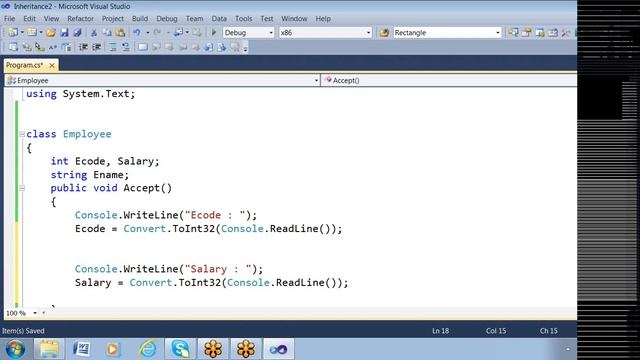Click the Employee class name in code

click(x=87, y=134)
